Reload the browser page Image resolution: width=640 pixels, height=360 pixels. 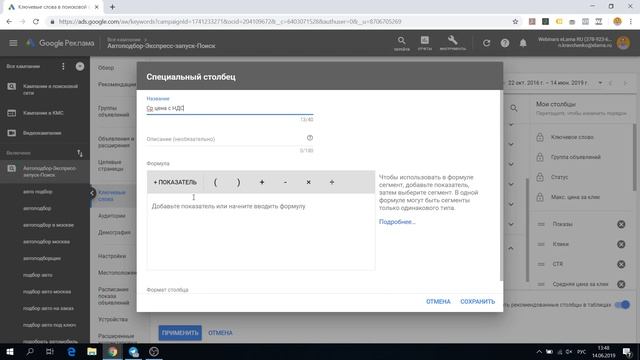pyautogui.click(x=36, y=22)
